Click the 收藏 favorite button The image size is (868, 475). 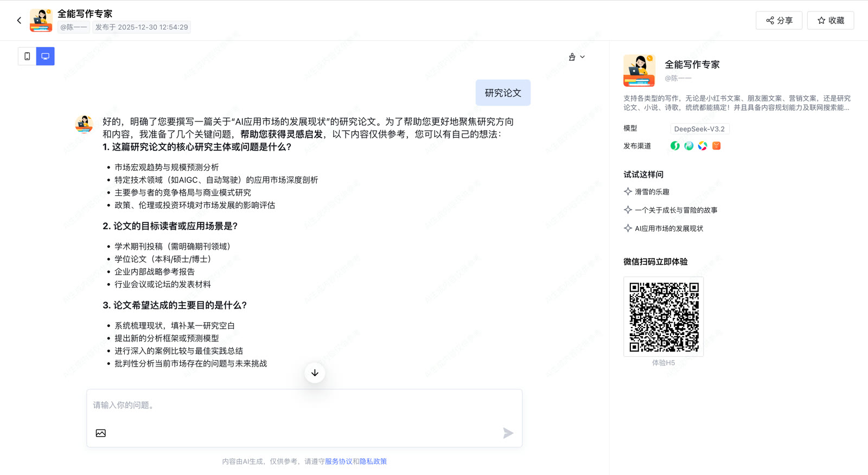831,21
